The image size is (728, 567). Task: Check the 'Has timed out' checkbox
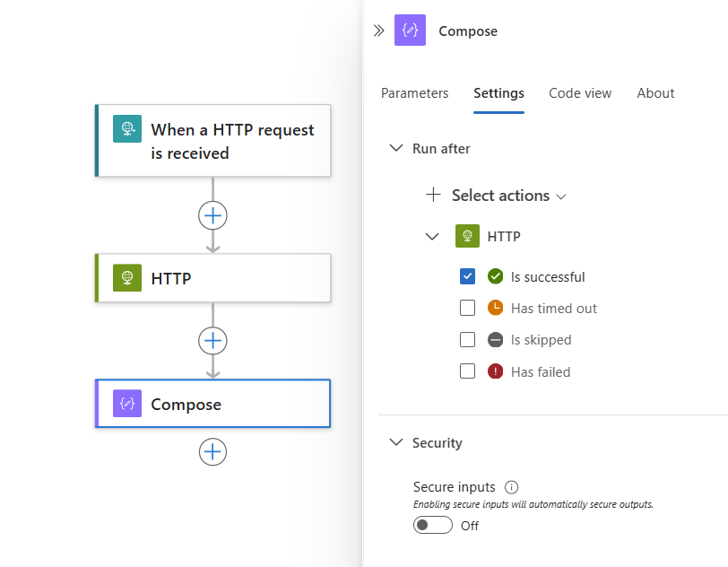[x=467, y=308]
